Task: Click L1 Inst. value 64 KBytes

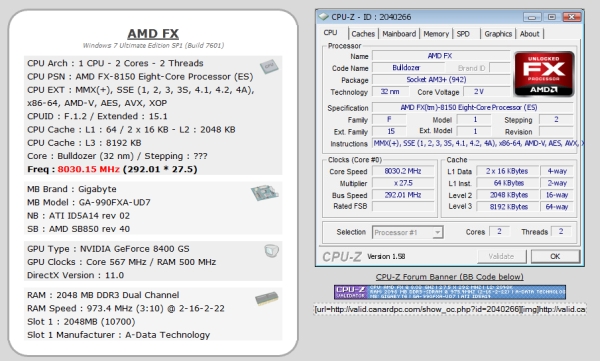Action: click(x=507, y=183)
